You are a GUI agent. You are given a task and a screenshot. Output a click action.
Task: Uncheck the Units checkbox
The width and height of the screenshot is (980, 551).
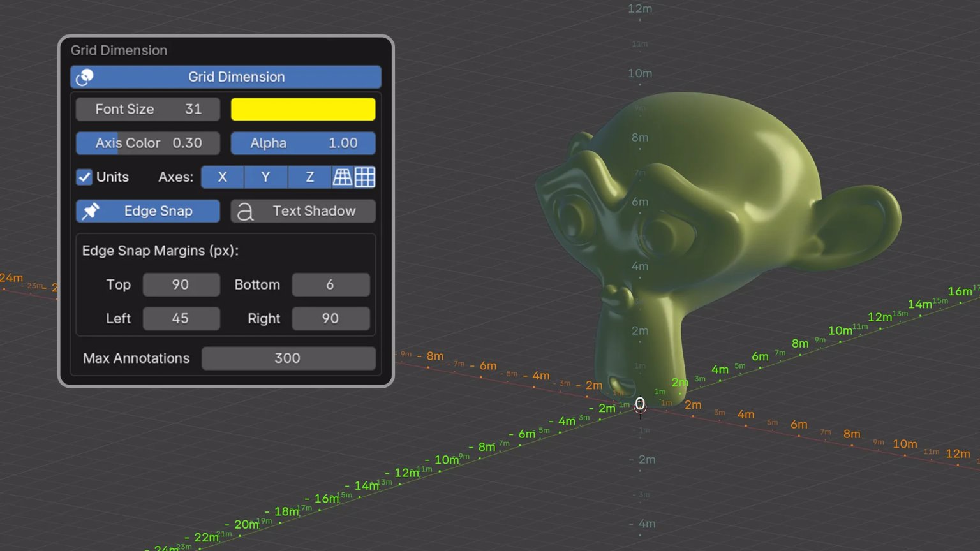85,177
